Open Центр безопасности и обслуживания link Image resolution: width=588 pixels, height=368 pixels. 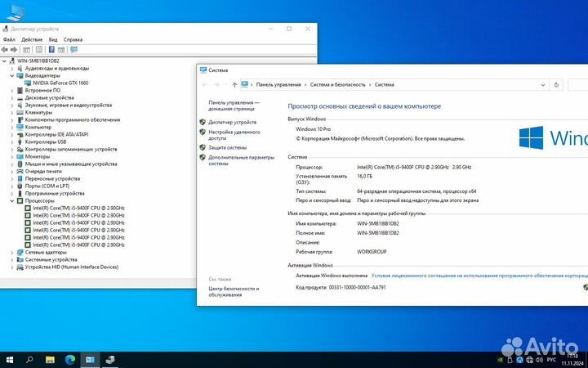(234, 292)
